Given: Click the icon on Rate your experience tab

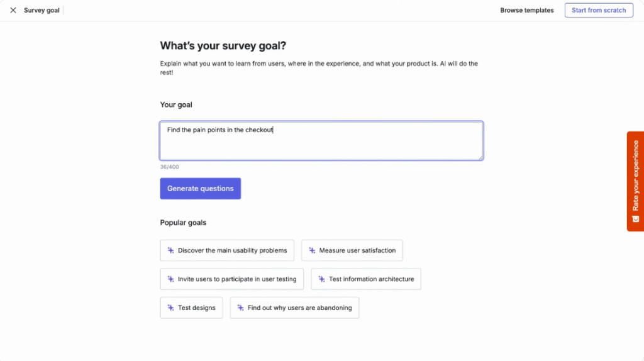Looking at the screenshot, I should pyautogui.click(x=635, y=219).
